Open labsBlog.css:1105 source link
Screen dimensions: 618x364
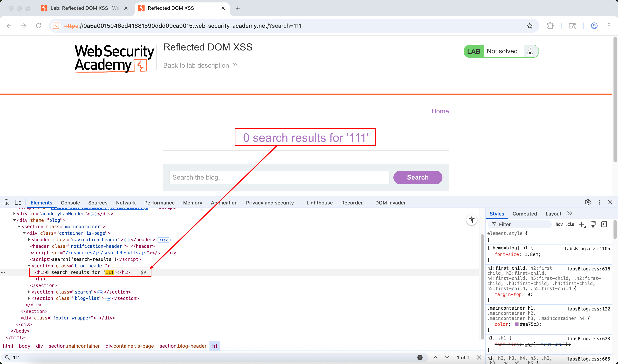point(587,248)
